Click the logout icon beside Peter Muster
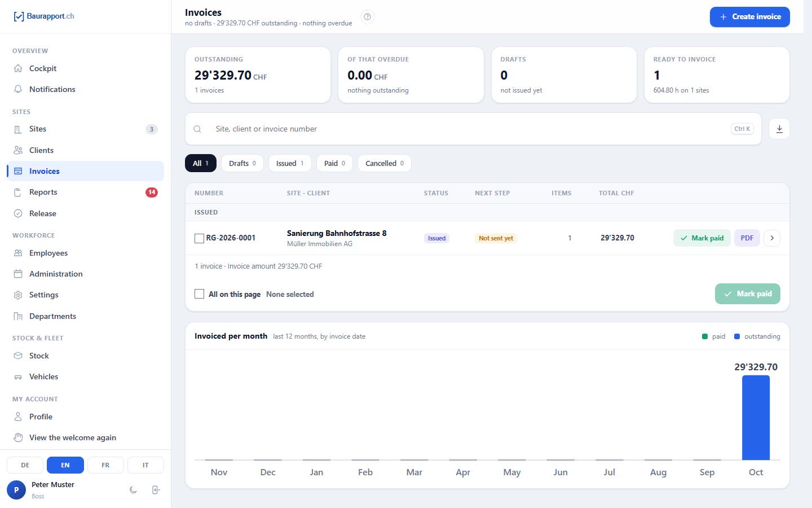Viewport: 812px width, 508px height. click(156, 490)
